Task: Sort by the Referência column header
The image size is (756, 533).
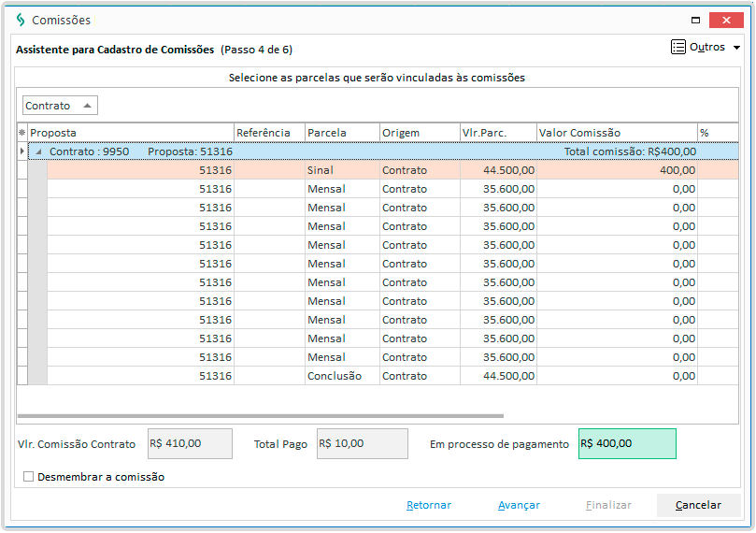Action: [x=269, y=133]
